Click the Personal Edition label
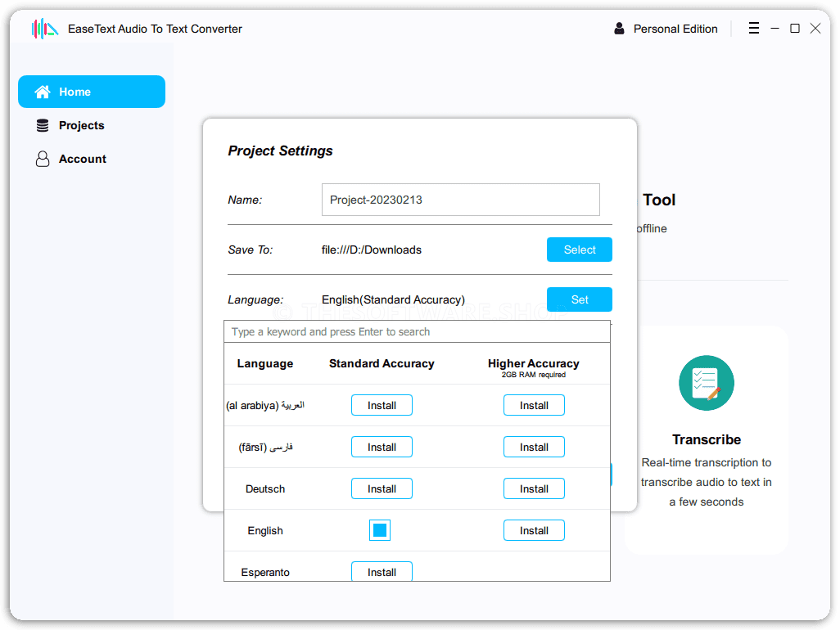840x630 pixels. [675, 29]
